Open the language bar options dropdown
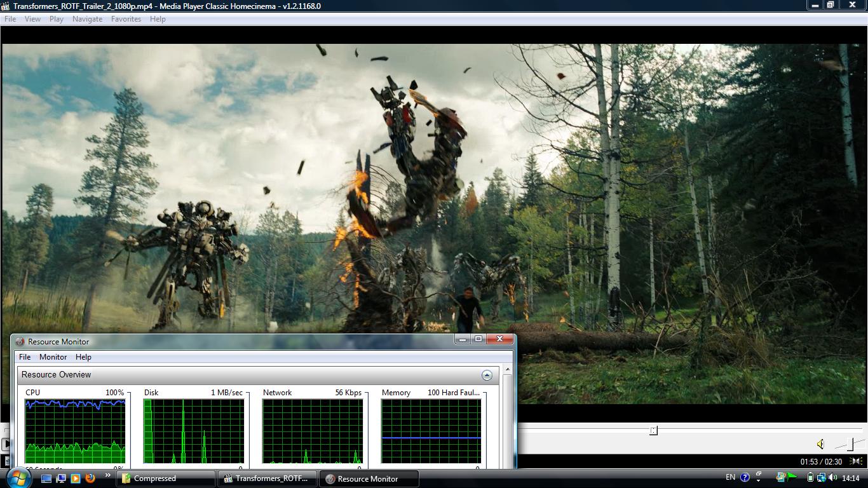The width and height of the screenshot is (868, 488). tap(758, 480)
